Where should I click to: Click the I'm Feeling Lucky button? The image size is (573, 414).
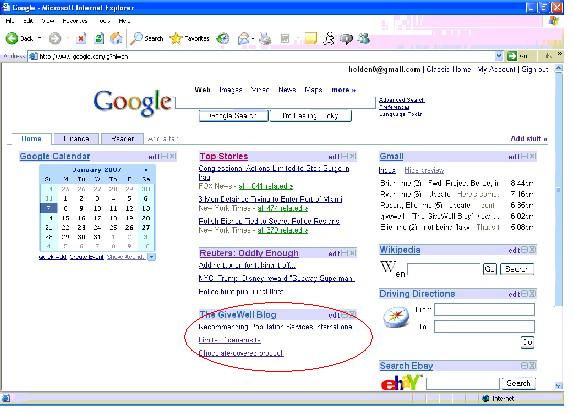click(x=310, y=116)
